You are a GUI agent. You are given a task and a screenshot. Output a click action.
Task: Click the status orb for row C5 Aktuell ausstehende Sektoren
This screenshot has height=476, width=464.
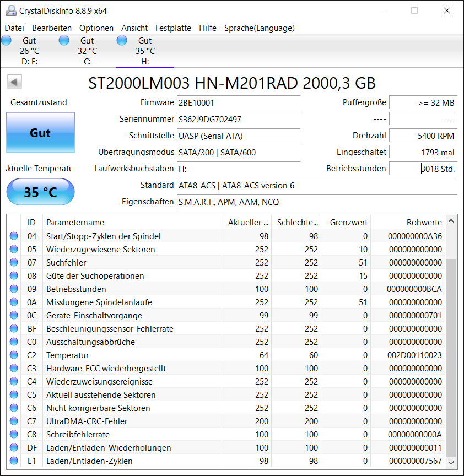(14, 394)
